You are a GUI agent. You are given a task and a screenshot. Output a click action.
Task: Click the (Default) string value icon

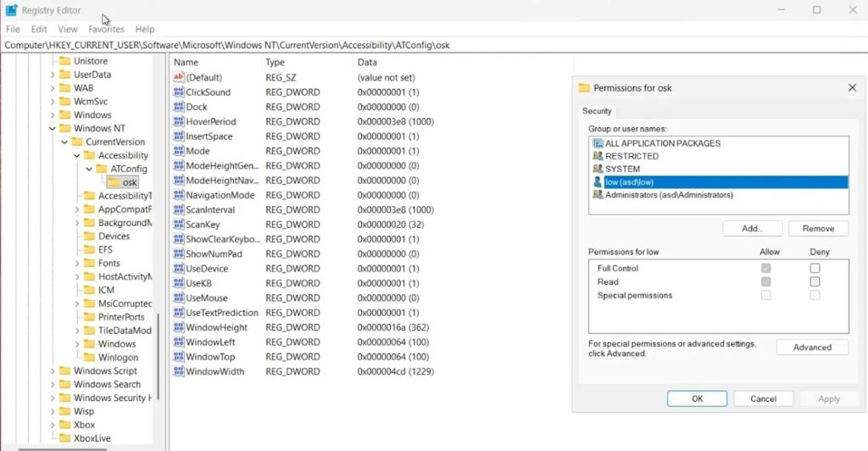point(179,77)
